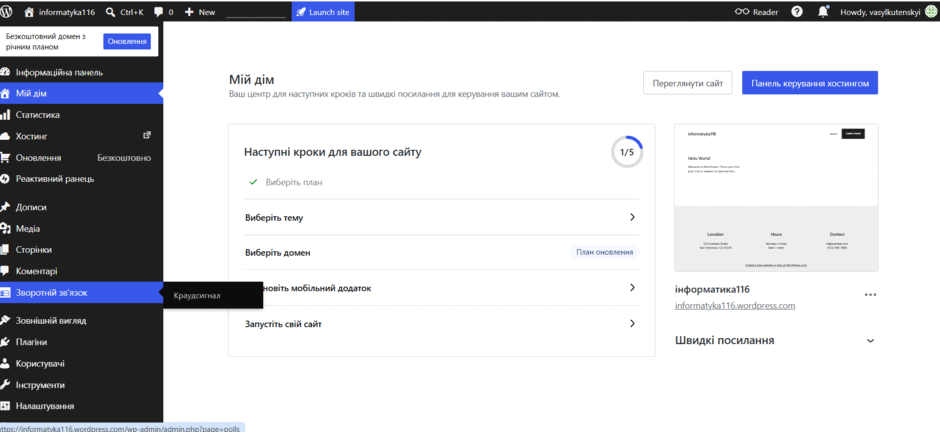The width and height of the screenshot is (940, 432).
Task: Click the media icon beside Медіа
Action: [5, 228]
